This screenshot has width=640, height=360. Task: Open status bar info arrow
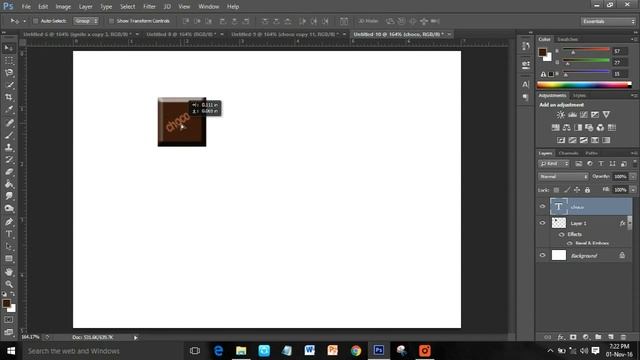136,338
